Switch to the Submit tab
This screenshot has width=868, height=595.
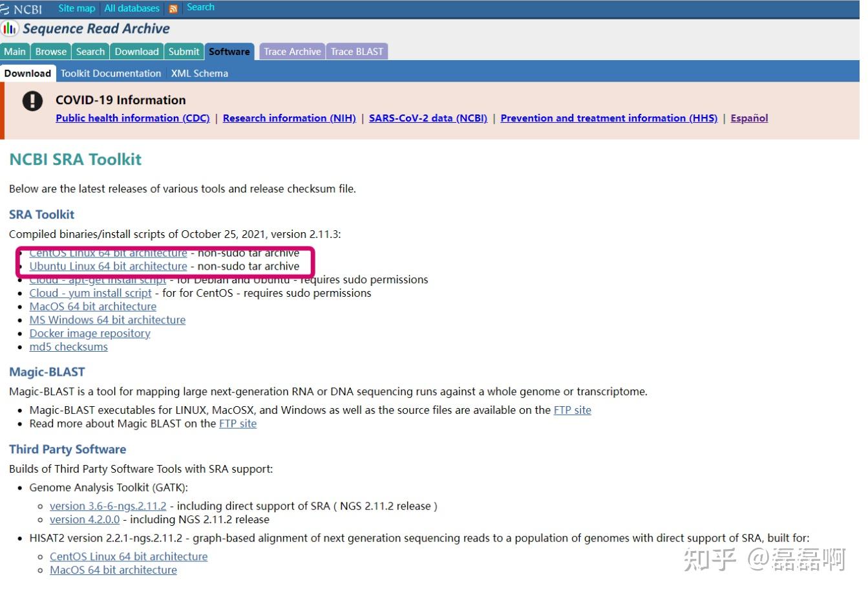pyautogui.click(x=184, y=52)
